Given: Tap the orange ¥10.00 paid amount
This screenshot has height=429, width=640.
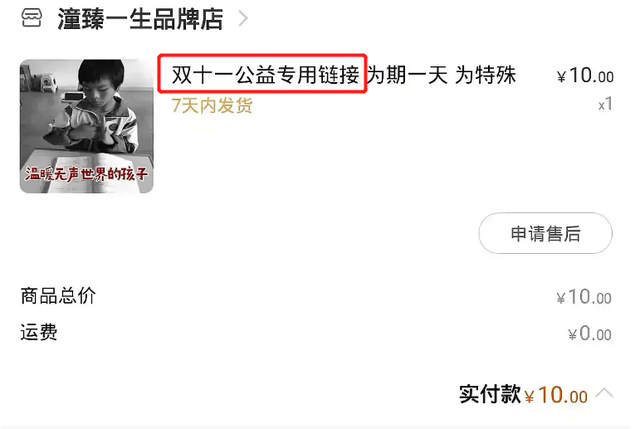Looking at the screenshot, I should pyautogui.click(x=557, y=395).
